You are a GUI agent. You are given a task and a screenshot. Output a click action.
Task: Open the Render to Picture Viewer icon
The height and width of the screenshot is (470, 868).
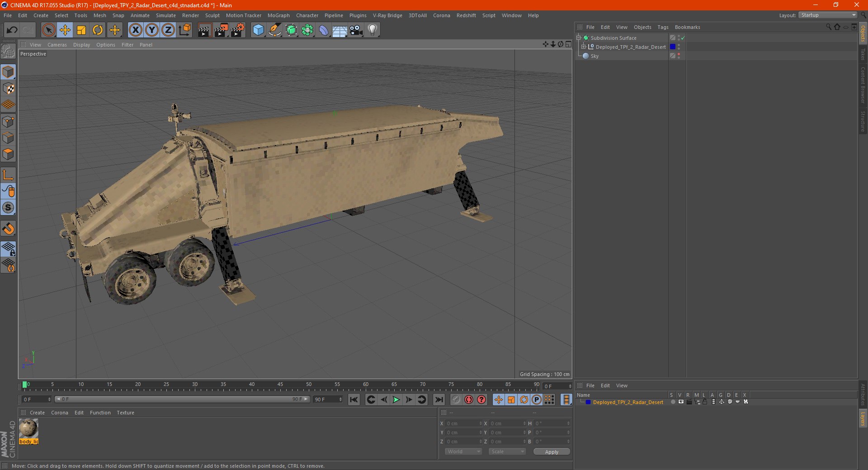coord(221,30)
